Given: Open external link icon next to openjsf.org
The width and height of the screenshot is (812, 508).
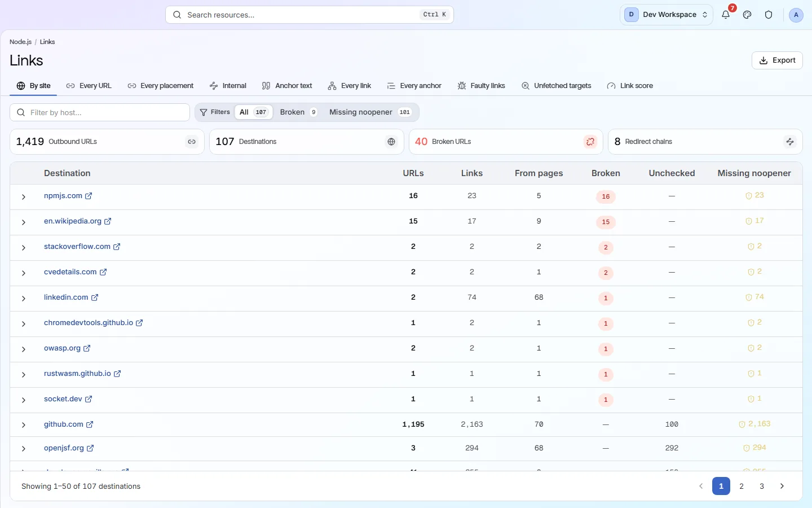Looking at the screenshot, I should (90, 448).
